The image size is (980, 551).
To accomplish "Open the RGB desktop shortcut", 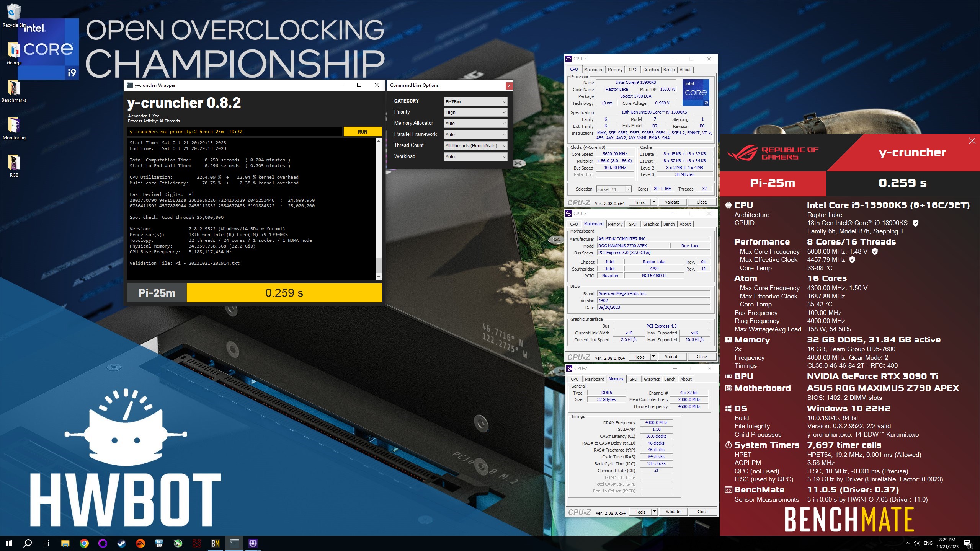I will (14, 166).
